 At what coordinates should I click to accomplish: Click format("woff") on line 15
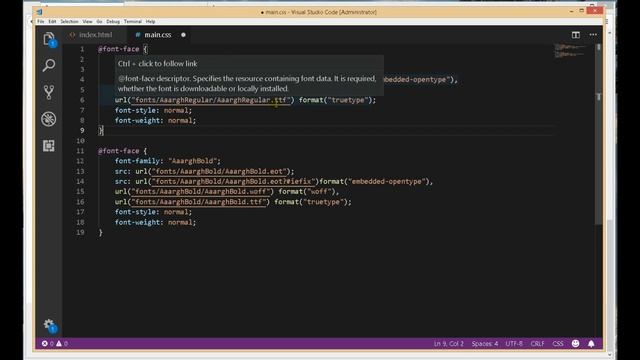tap(307, 192)
